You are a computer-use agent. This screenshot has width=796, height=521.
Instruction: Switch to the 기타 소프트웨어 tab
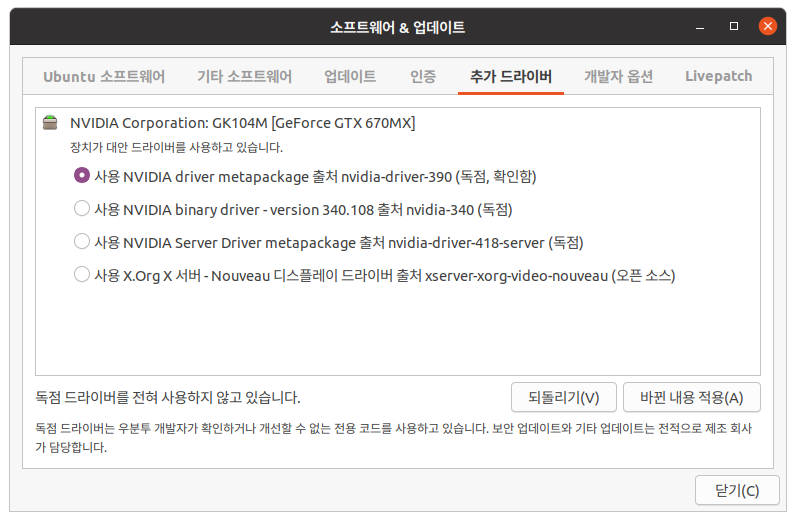click(x=244, y=76)
